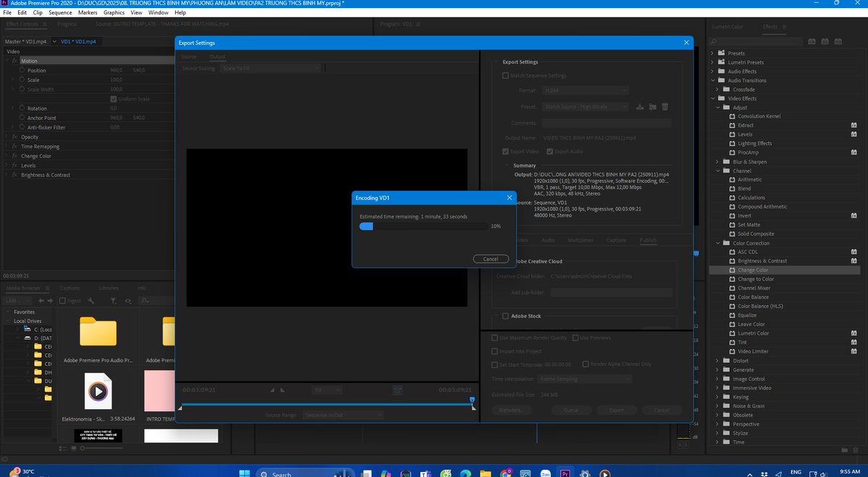Expand the C: local drive
Image resolution: width=868 pixels, height=477 pixels.
coord(17,329)
